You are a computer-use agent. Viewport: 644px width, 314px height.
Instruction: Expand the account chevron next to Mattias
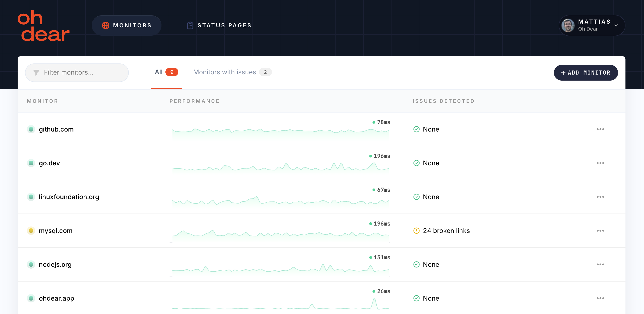coord(616,25)
